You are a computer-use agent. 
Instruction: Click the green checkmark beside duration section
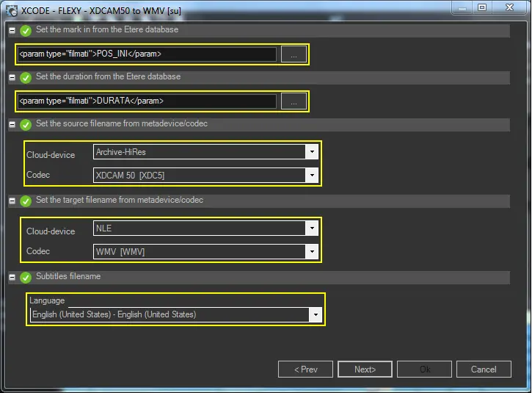tap(26, 78)
